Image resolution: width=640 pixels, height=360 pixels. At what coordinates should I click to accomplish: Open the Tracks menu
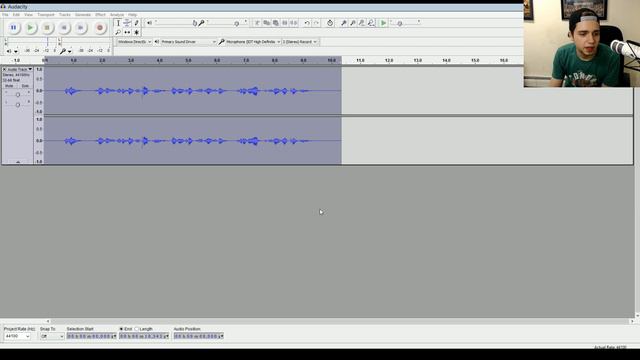pos(64,15)
